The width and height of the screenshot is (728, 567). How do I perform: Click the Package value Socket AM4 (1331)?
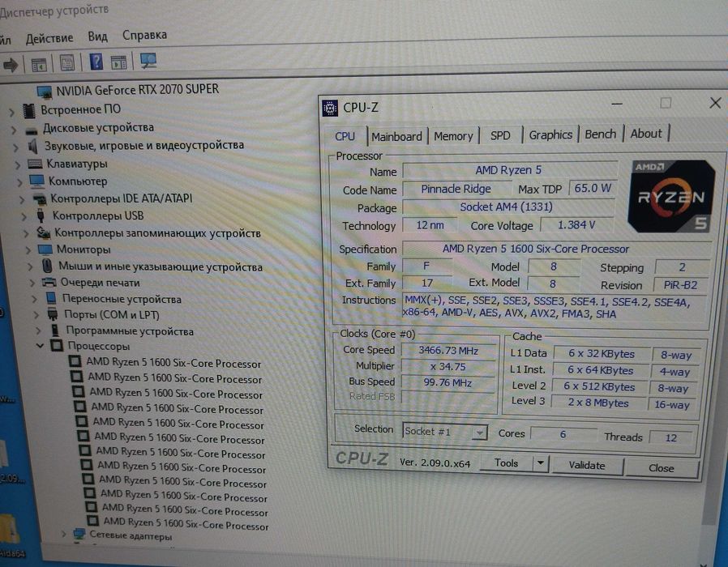pyautogui.click(x=507, y=207)
